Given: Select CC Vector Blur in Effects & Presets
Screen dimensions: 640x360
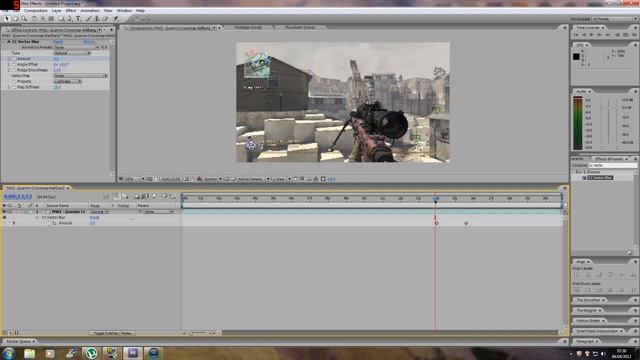Looking at the screenshot, I should tap(600, 178).
